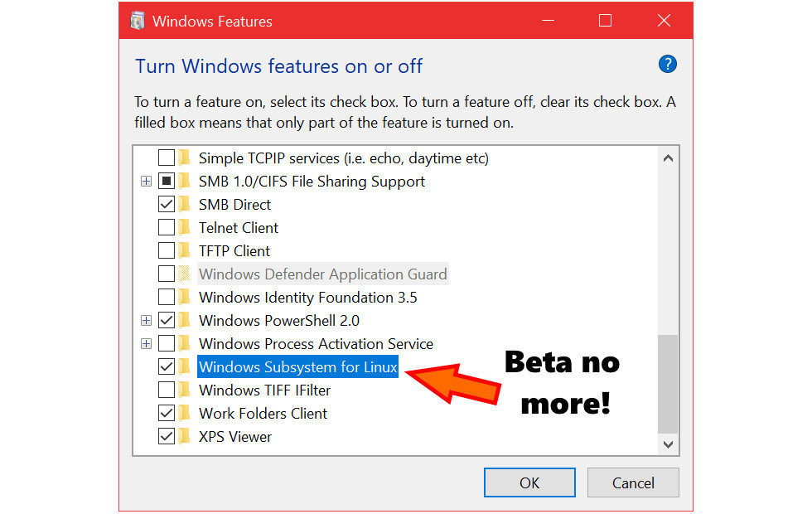Click greyed folder icon beside Defender Application Guard
This screenshot has height=514, width=812.
click(x=184, y=274)
